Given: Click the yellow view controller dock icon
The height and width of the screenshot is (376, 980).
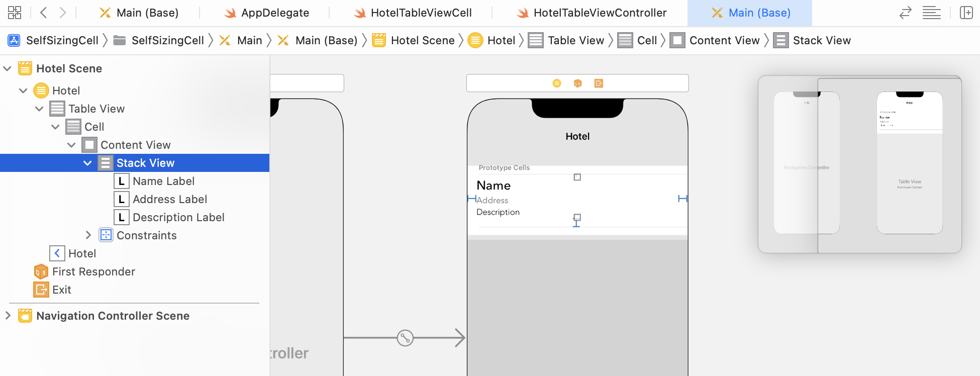Looking at the screenshot, I should 557,83.
